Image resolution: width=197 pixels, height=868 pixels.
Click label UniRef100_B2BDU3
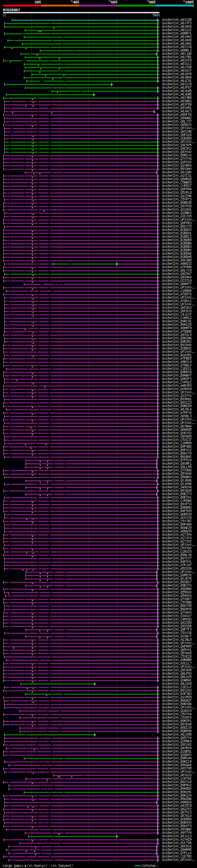click(x=177, y=230)
